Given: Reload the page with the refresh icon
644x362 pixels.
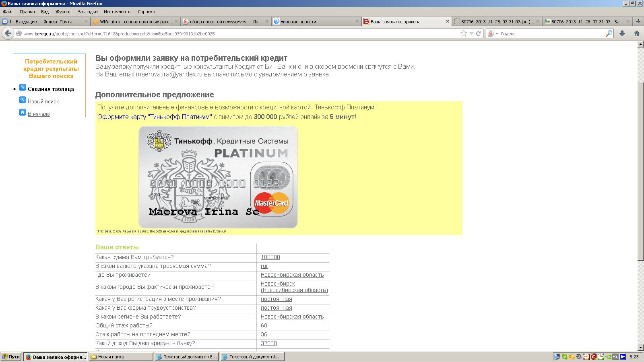Looking at the screenshot, I should click(479, 33).
